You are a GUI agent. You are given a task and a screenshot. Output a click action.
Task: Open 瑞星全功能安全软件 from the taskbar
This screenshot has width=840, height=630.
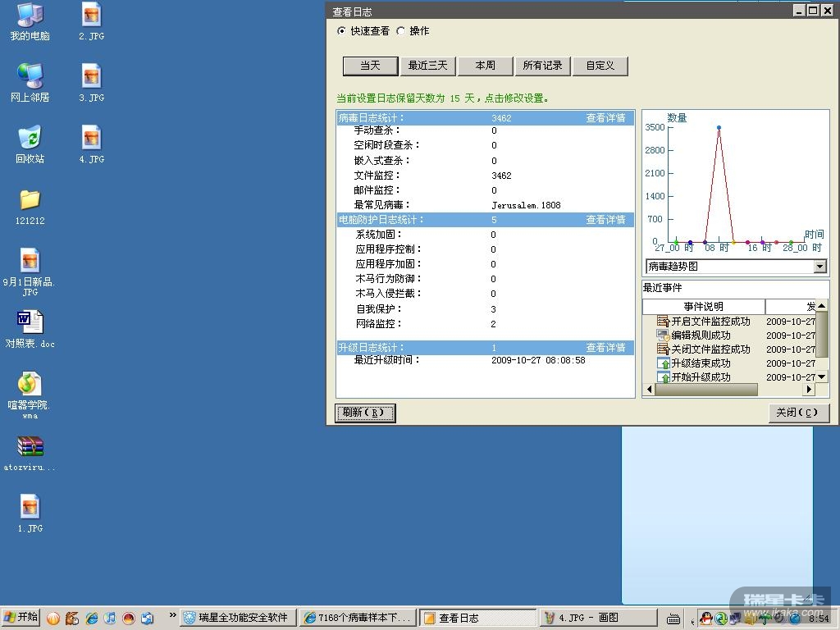pos(236,618)
